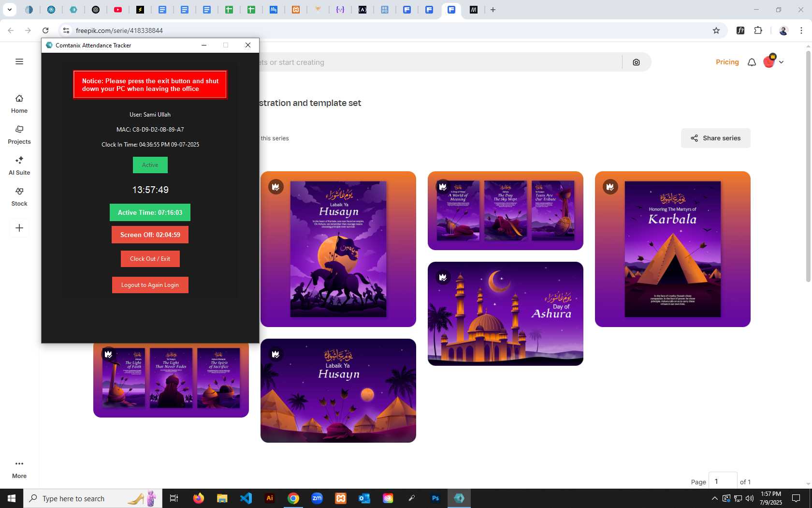Open Firefox from the taskbar
812x508 pixels.
[199, 498]
